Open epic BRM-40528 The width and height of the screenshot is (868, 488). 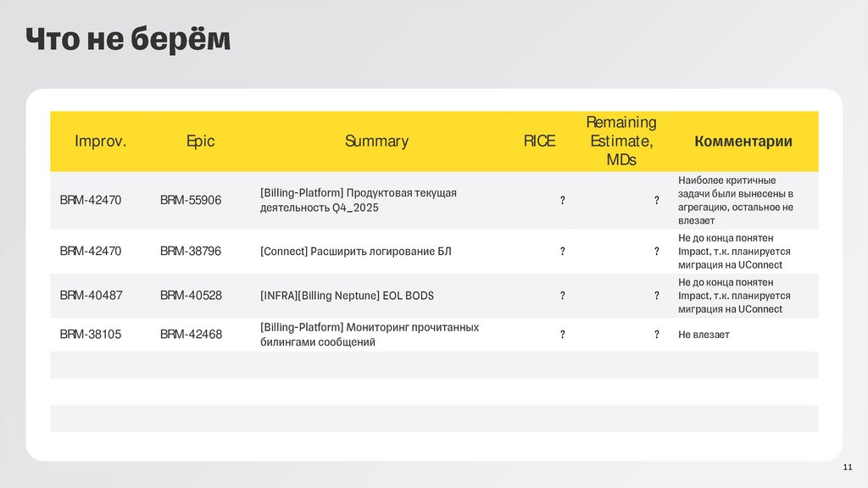click(191, 296)
